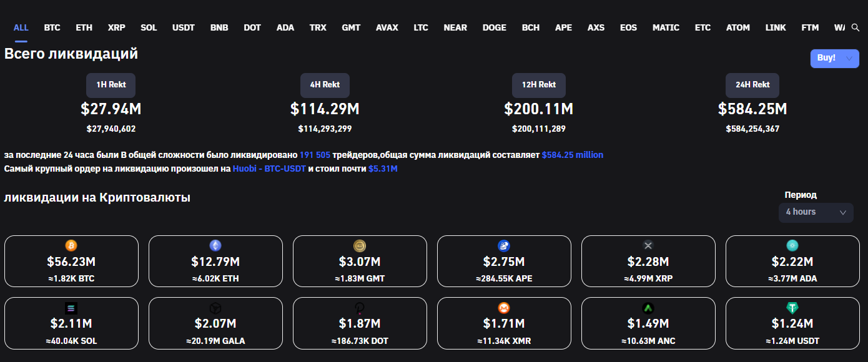Image resolution: width=868 pixels, height=362 pixels.
Task: Click the Monero XMR icon
Action: tap(504, 308)
